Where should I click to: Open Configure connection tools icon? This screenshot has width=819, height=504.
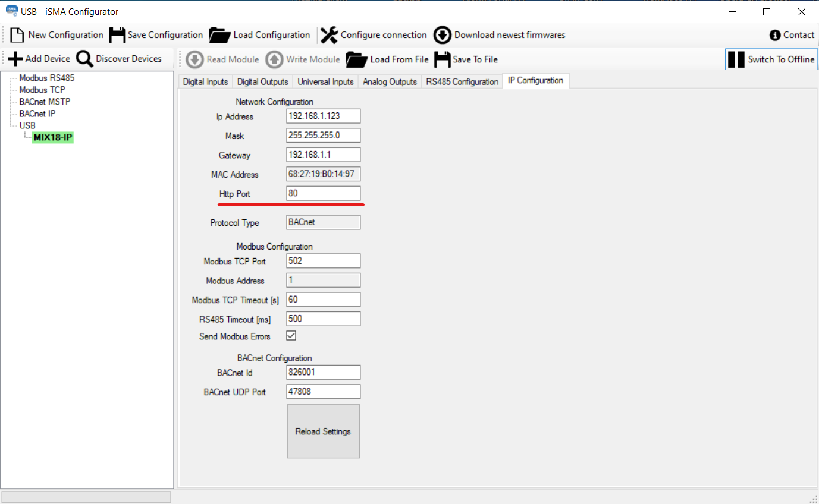coord(329,35)
